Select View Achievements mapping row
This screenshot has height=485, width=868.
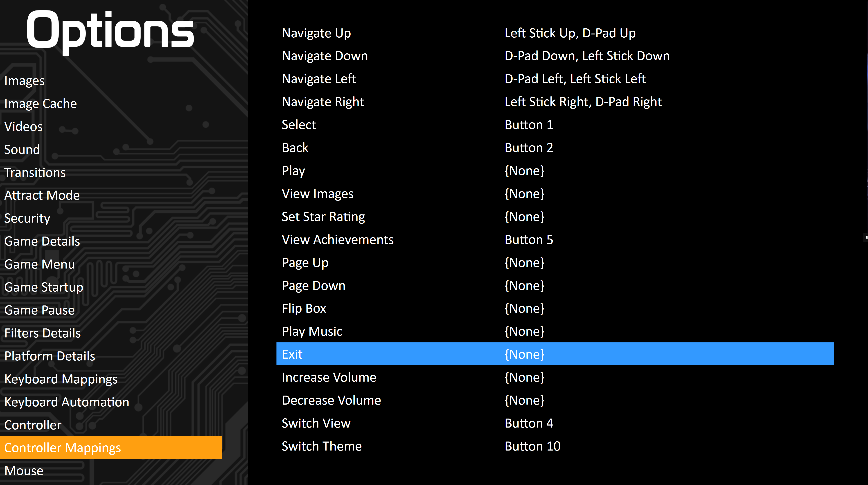tap(555, 239)
